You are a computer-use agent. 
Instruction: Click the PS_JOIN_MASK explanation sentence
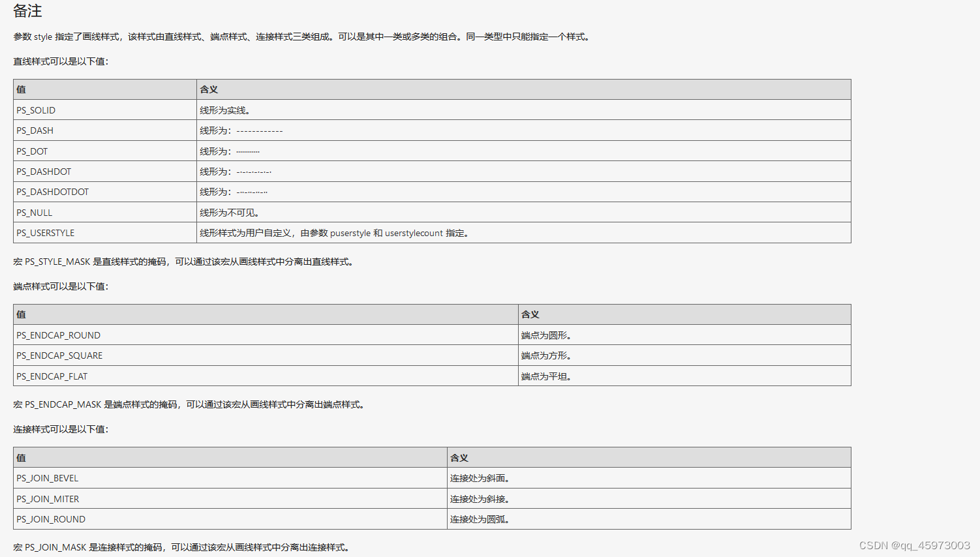(x=182, y=547)
